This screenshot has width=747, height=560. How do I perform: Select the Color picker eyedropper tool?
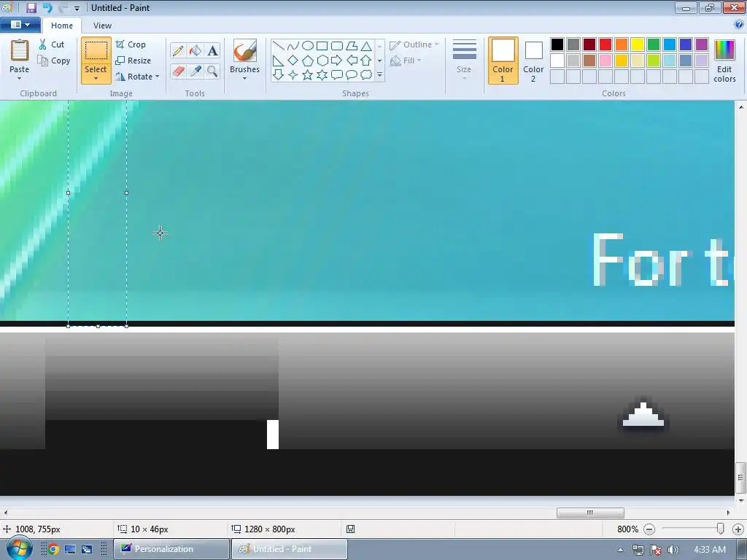coord(196,71)
